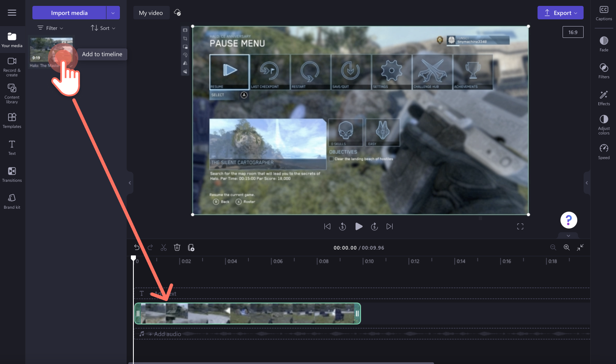Play the video preview
Viewport: 616px width, 364px height.
tap(359, 226)
